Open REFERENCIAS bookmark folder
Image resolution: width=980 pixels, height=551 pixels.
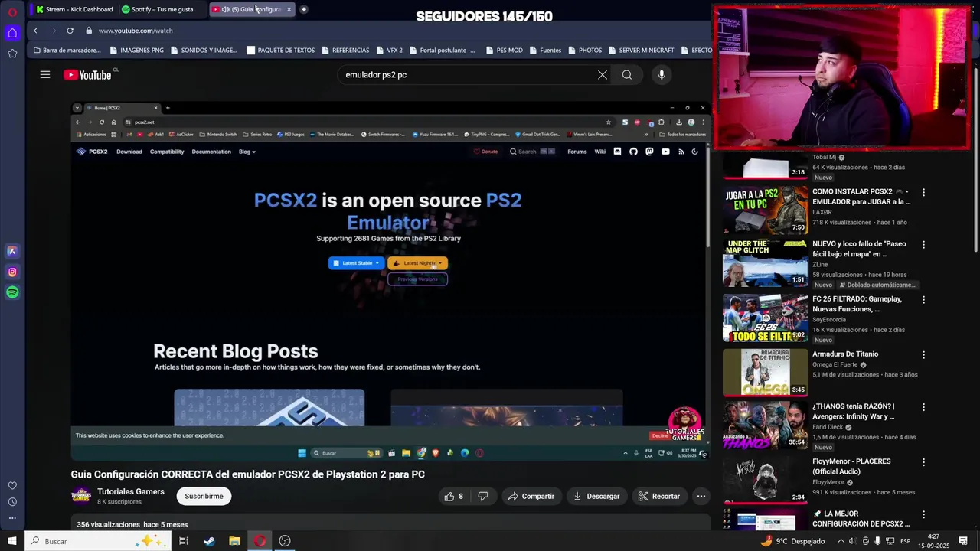click(x=345, y=50)
